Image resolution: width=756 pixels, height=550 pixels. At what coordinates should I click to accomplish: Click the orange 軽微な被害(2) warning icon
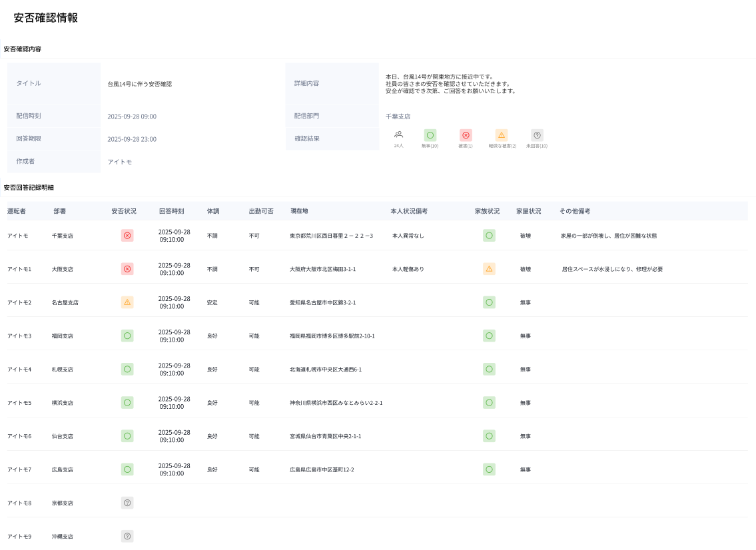(502, 135)
